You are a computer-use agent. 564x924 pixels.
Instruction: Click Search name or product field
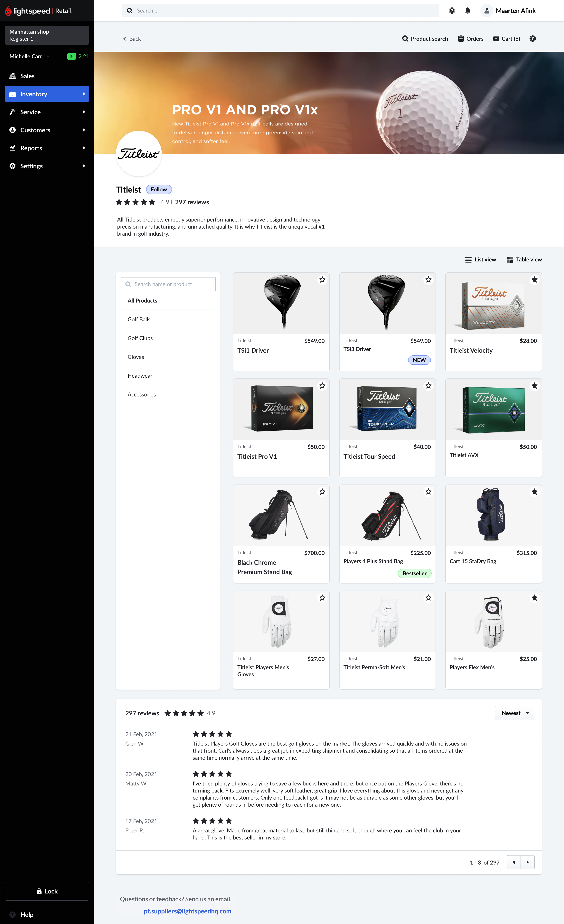coord(168,284)
